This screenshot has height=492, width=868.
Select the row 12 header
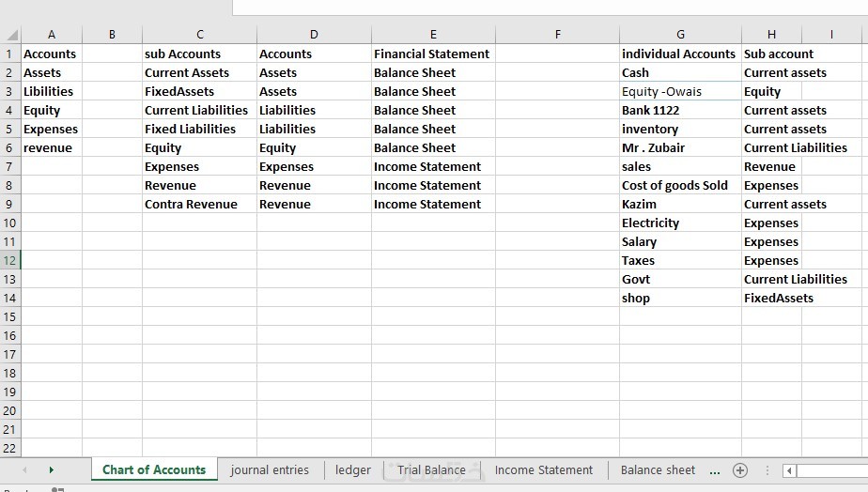tap(10, 260)
